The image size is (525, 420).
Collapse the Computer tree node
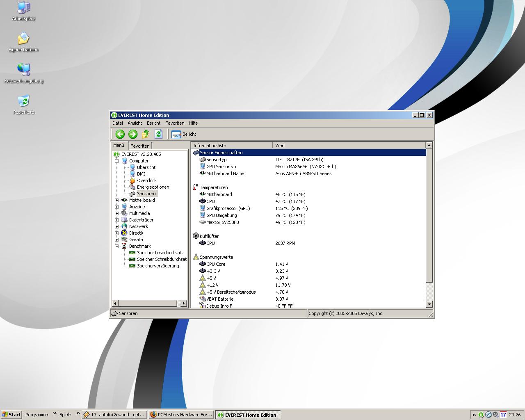pos(117,161)
